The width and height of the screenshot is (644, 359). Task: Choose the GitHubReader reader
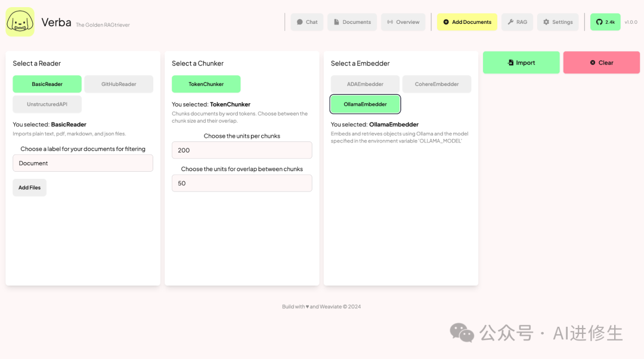[119, 84]
